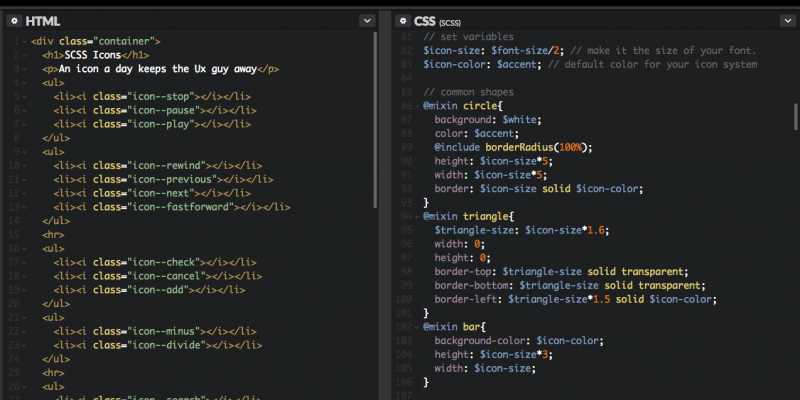Viewport: 800px width, 400px height.
Task: Click the borderRadius(100%) include line
Action: (x=512, y=147)
